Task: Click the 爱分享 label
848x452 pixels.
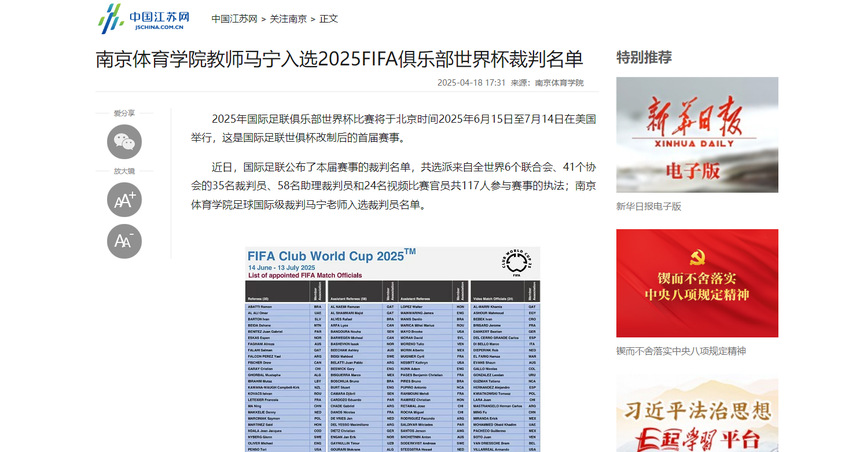Action: pos(124,113)
